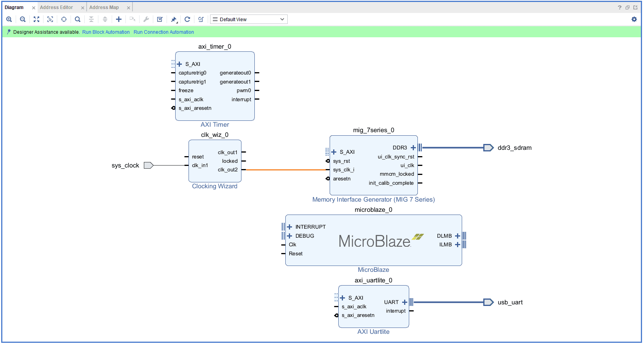Open the Default View dropdown
Image resolution: width=644 pixels, height=344 pixels.
[x=249, y=19]
